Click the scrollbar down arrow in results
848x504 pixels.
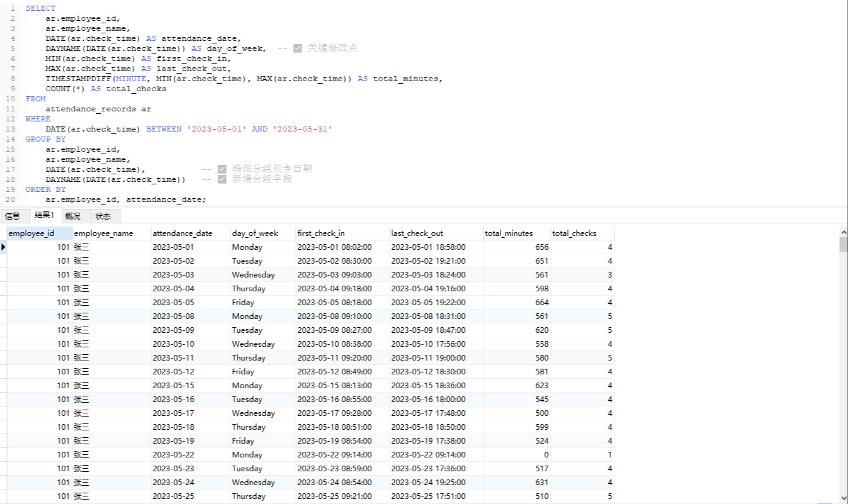click(843, 498)
